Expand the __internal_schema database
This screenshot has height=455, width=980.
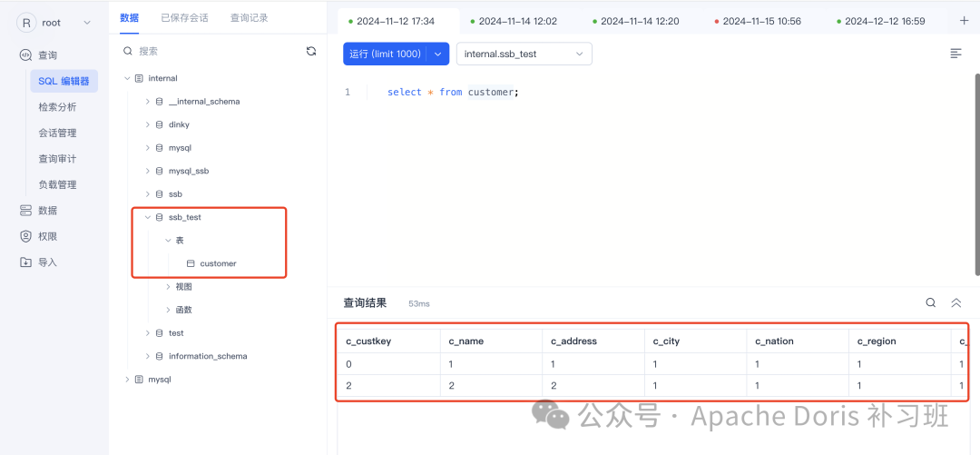[x=148, y=102]
